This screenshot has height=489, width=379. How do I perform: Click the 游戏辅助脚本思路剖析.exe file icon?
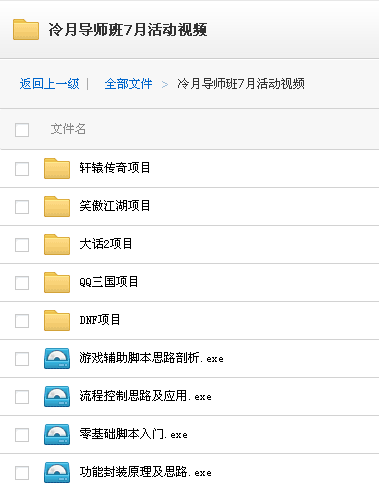[x=57, y=358]
